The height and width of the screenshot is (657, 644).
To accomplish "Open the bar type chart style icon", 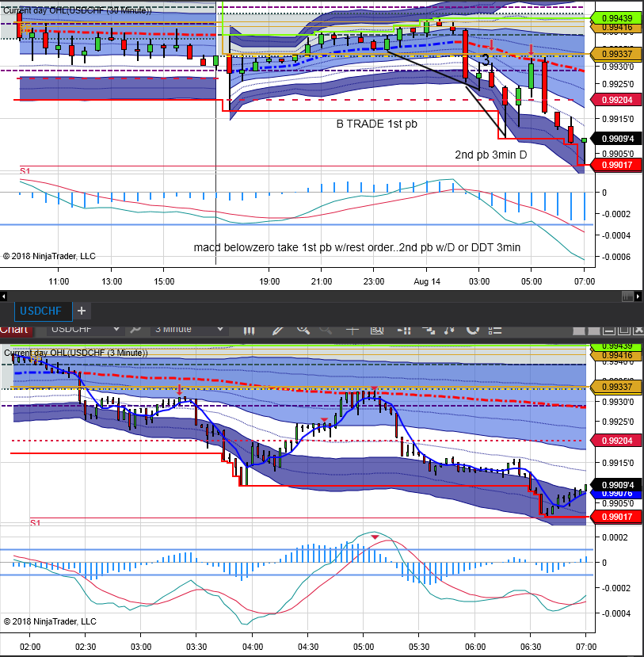I will [x=250, y=330].
